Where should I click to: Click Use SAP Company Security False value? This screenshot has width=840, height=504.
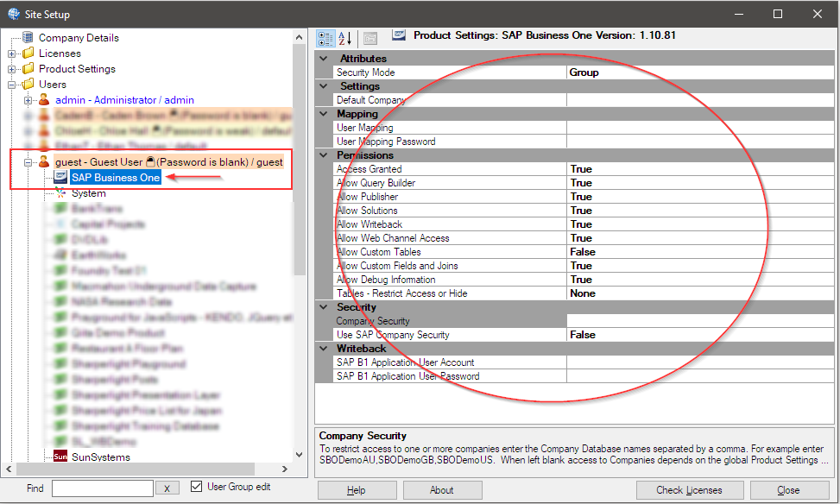(699, 335)
